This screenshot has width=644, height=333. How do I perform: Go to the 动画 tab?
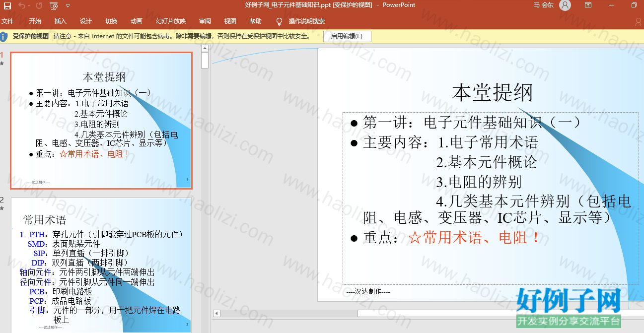(137, 21)
